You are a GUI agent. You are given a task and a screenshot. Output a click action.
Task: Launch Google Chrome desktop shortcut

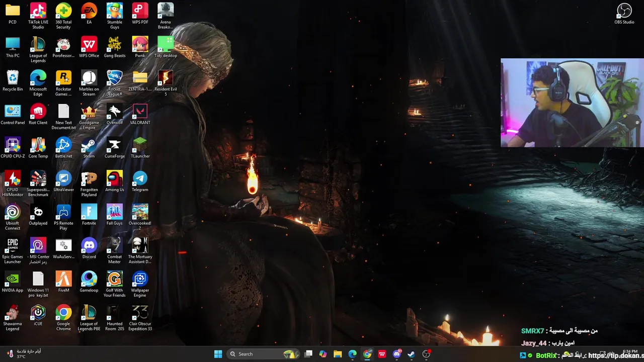tap(63, 318)
